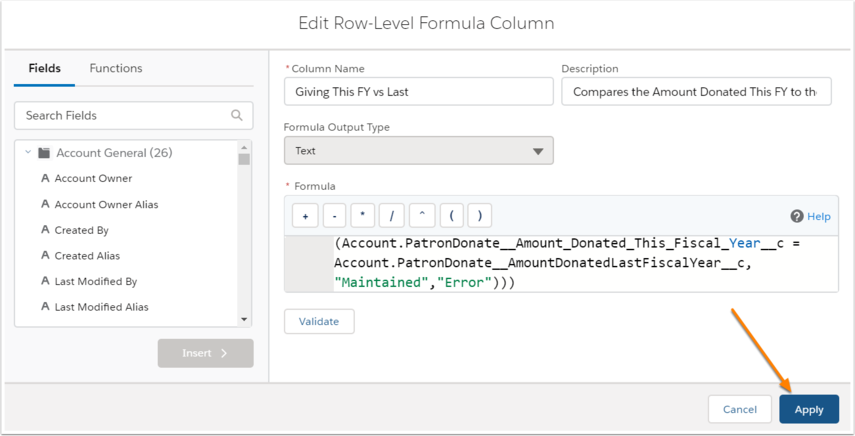Click the plus operator button
This screenshot has width=855, height=436.
pyautogui.click(x=305, y=216)
